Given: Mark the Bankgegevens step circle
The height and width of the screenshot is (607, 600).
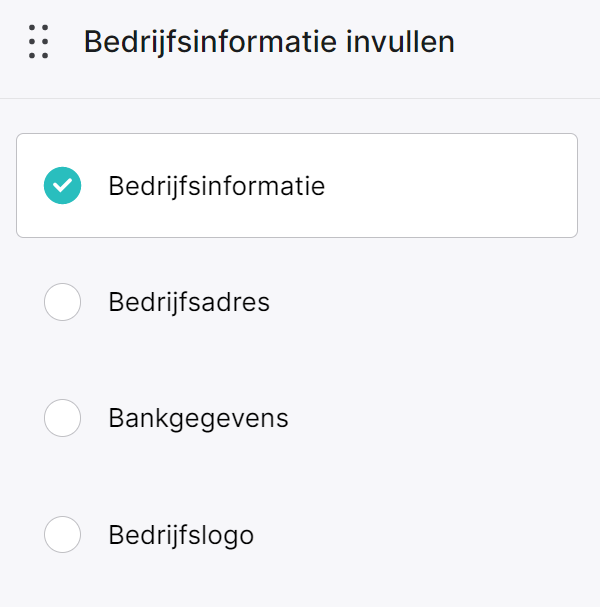Looking at the screenshot, I should (62, 418).
